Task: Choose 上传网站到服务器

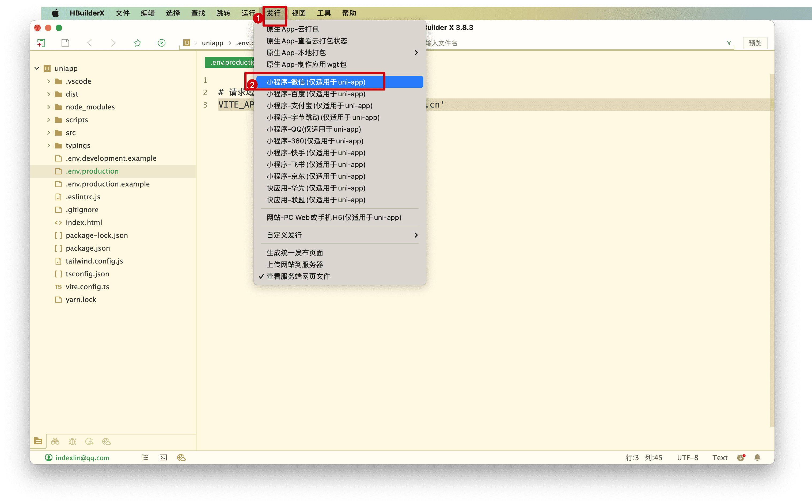Action: point(339,264)
